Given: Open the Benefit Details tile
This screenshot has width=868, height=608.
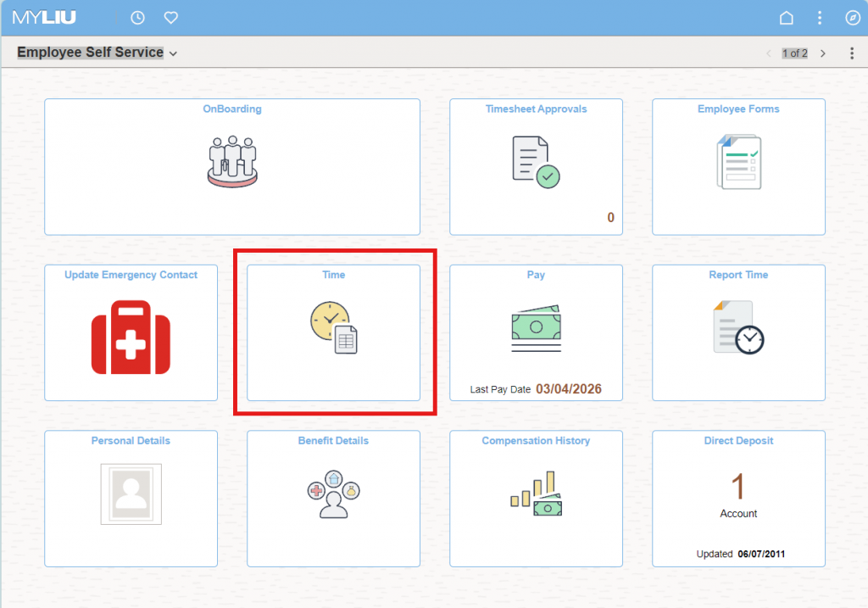Looking at the screenshot, I should (333, 498).
